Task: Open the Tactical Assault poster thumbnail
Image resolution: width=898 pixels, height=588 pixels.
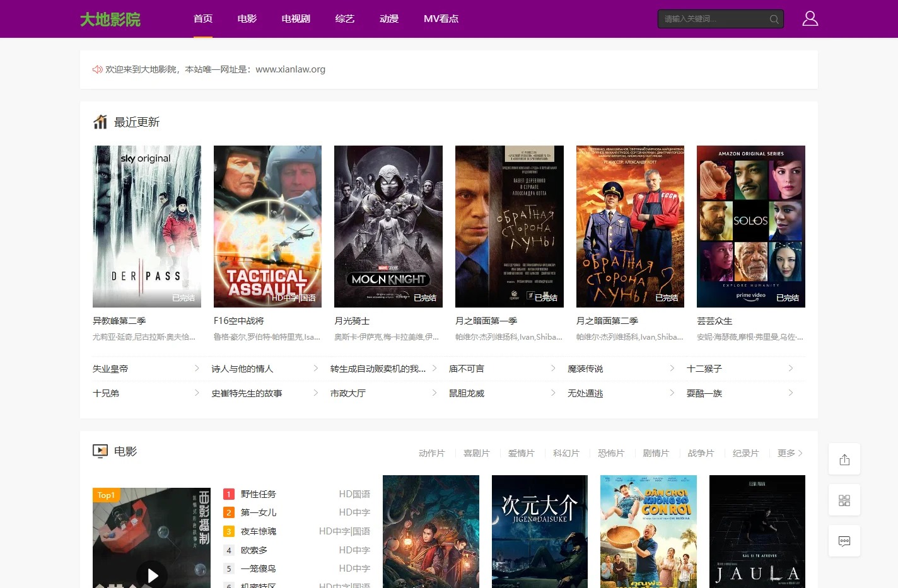Action: click(x=267, y=227)
